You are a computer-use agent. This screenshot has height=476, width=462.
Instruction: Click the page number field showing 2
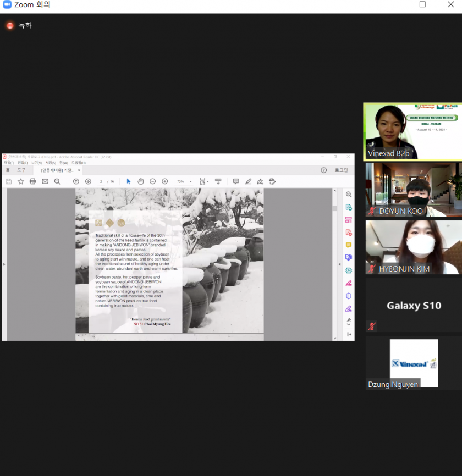[101, 181]
